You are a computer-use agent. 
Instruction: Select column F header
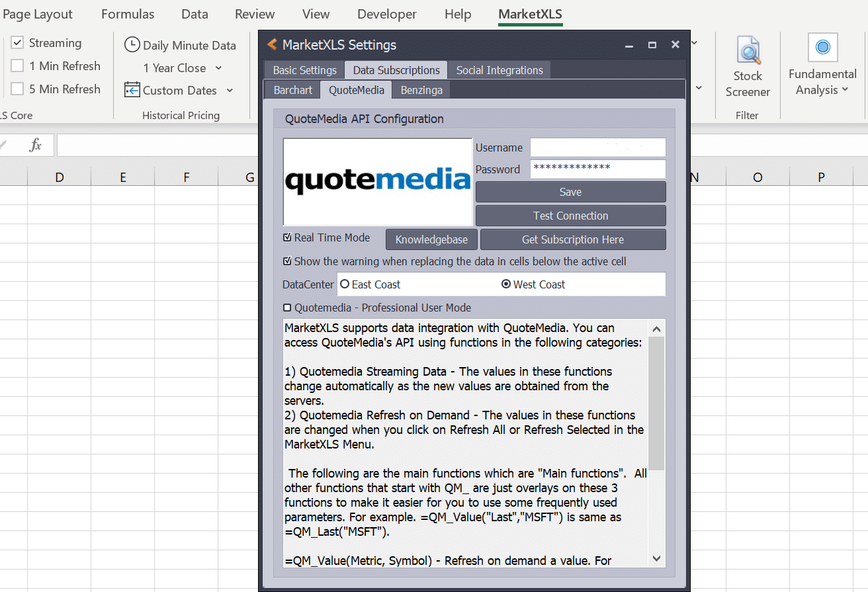pos(187,177)
